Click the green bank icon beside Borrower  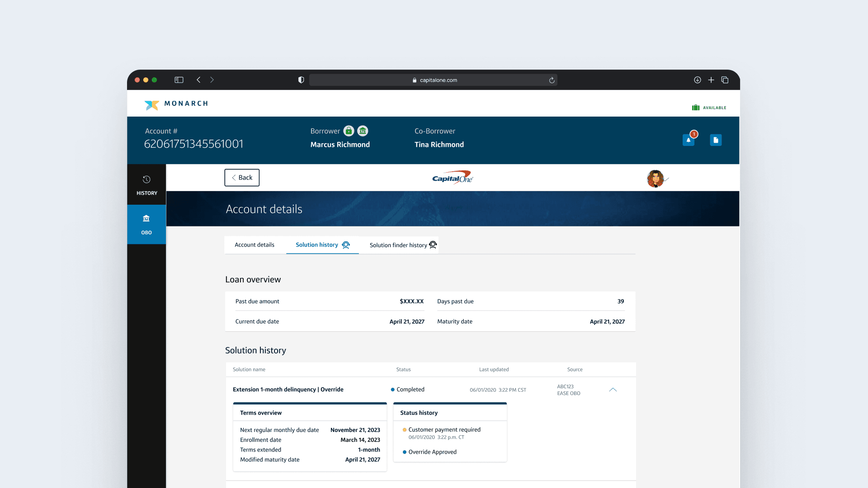pos(363,131)
